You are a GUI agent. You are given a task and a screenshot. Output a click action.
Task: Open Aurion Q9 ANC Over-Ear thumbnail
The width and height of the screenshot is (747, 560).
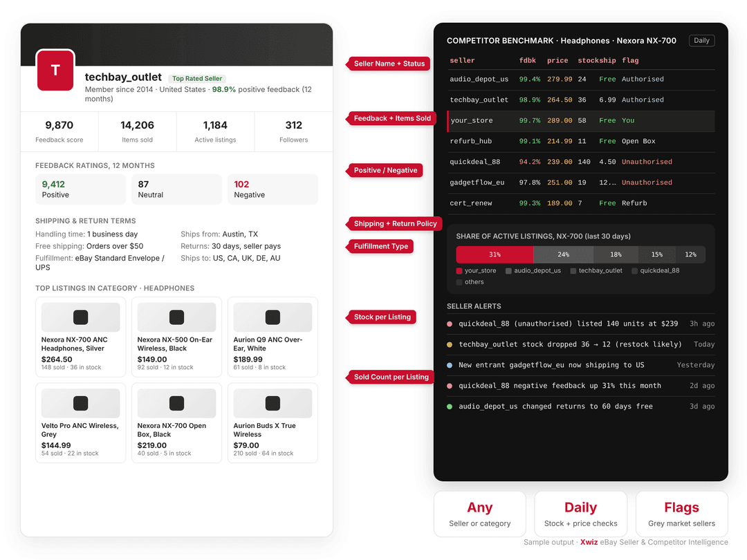[273, 317]
